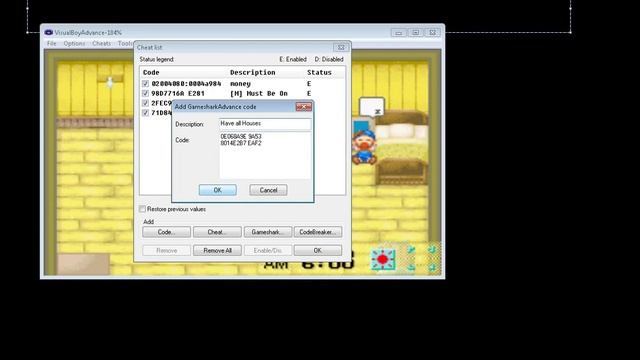This screenshot has width=640, height=360.
Task: Close the Add GamesharkAdvance code dialog
Action: click(304, 107)
